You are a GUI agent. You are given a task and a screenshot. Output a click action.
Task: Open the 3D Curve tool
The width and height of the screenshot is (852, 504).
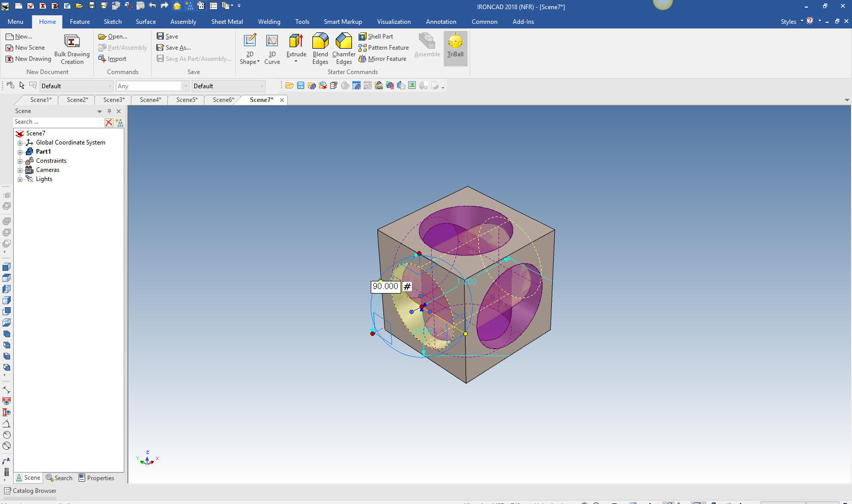tap(272, 49)
